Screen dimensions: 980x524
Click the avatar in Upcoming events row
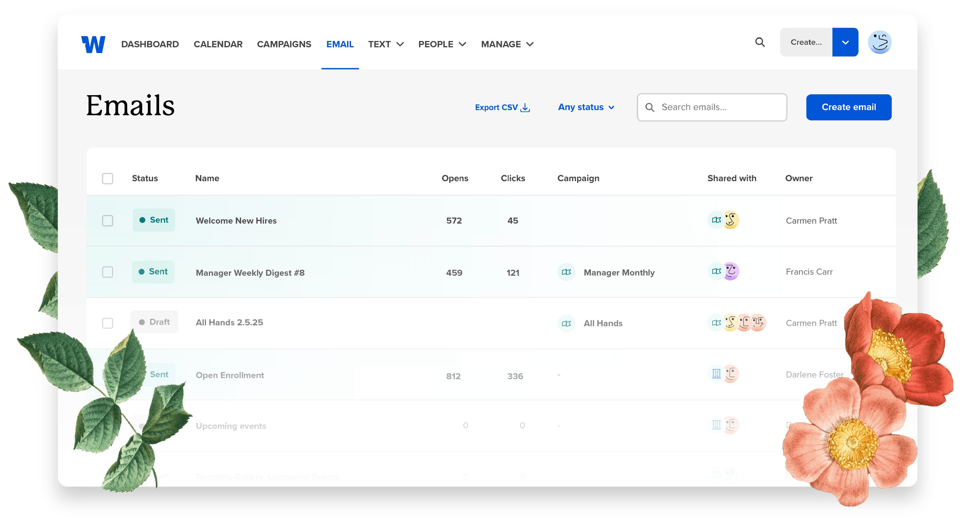tap(730, 425)
